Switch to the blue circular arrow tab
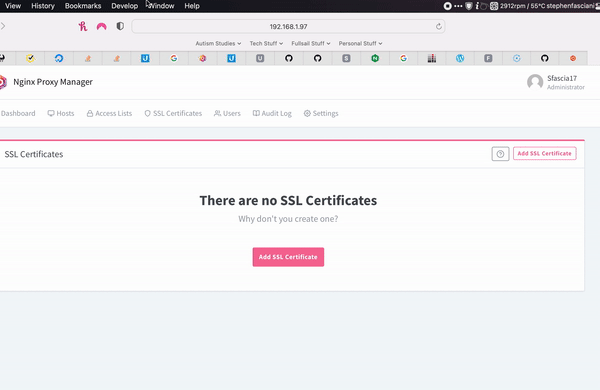Viewport: 600px width, 390px height. [59, 58]
